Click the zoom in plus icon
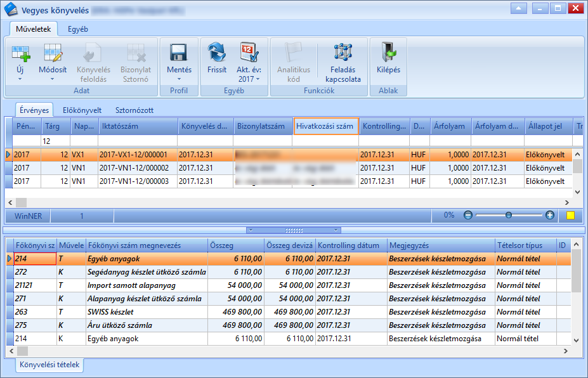The image size is (588, 378). [x=550, y=215]
